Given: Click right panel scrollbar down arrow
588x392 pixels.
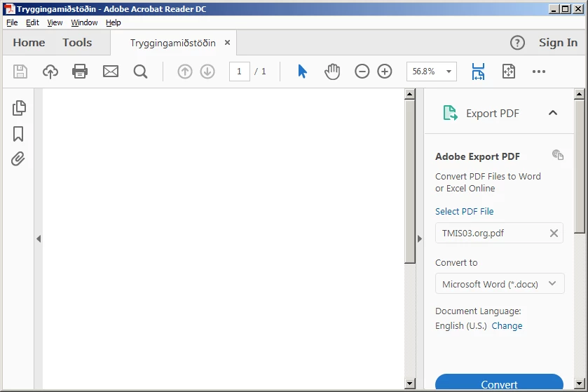Looking at the screenshot, I should pos(580,384).
